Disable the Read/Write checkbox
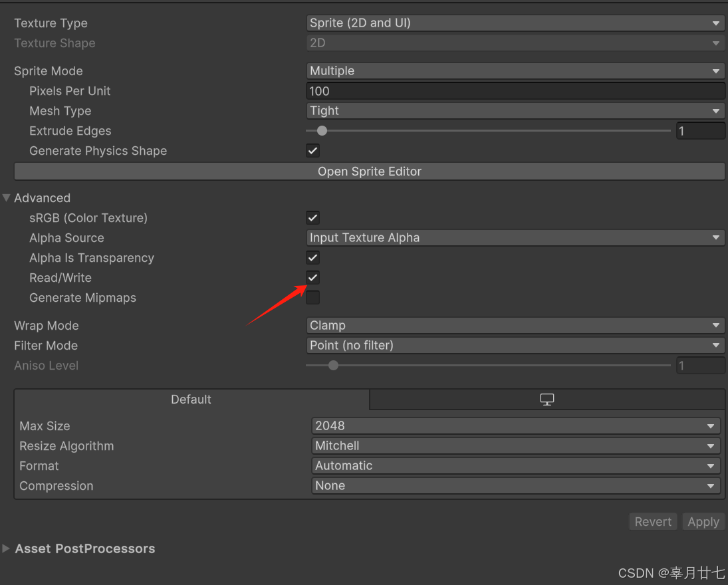This screenshot has height=585, width=728. pyautogui.click(x=312, y=277)
